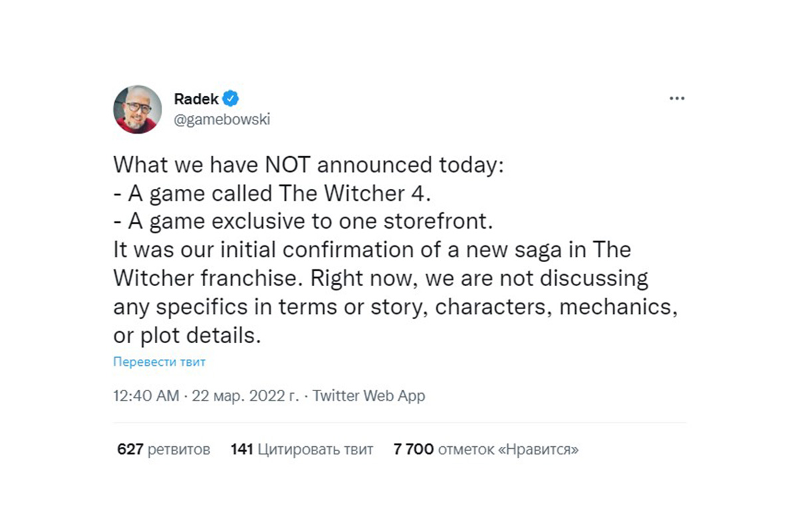Image resolution: width=798 pixels, height=532 pixels.
Task: Click the @gamebowski handle
Action: [x=221, y=120]
